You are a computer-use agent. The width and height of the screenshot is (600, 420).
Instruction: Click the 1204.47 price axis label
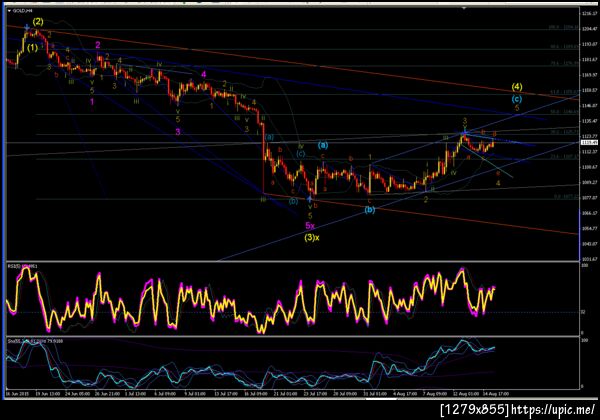click(589, 29)
